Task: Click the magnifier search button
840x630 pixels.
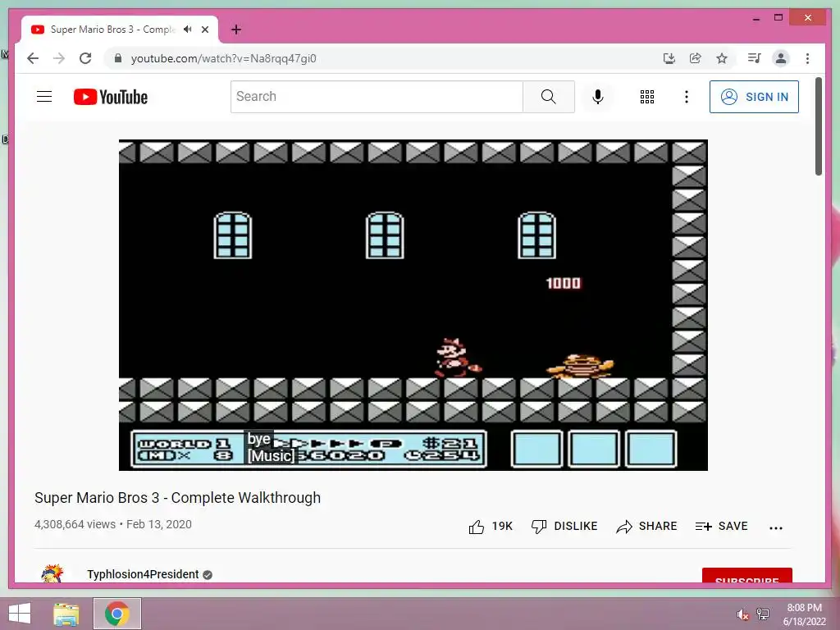Action: tap(549, 97)
